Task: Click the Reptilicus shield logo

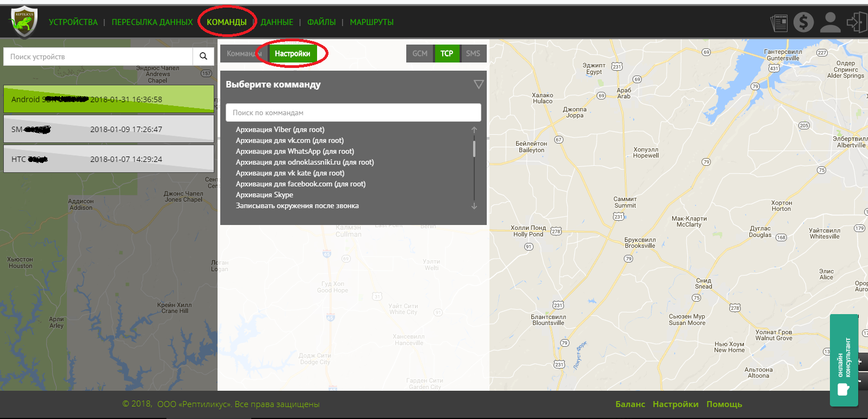Action: point(23,22)
